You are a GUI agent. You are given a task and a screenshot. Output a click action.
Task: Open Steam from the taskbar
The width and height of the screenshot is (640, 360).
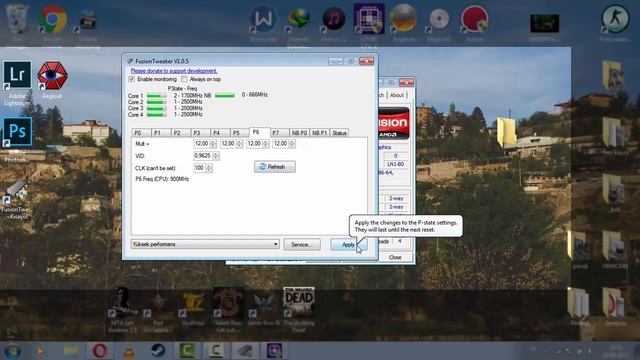coord(158,351)
